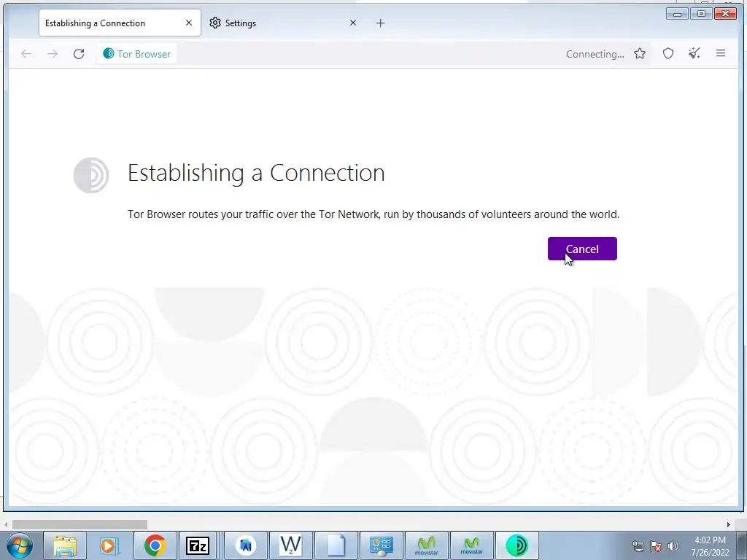Click the scrollbar right arrow
The image size is (747, 560).
pyautogui.click(x=729, y=524)
